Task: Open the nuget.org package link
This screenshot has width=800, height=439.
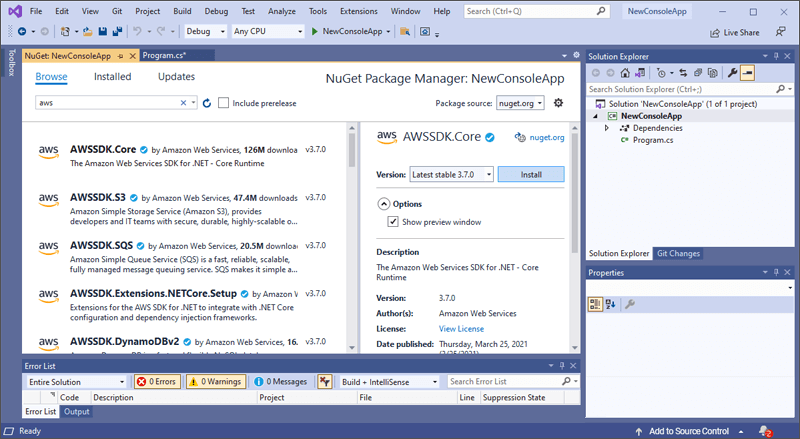Action: pos(546,137)
